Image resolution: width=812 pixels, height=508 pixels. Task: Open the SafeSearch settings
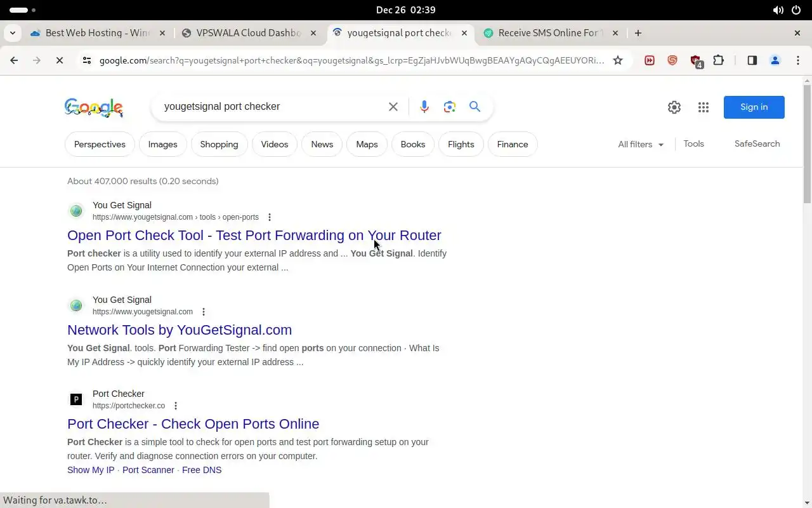[x=757, y=144]
